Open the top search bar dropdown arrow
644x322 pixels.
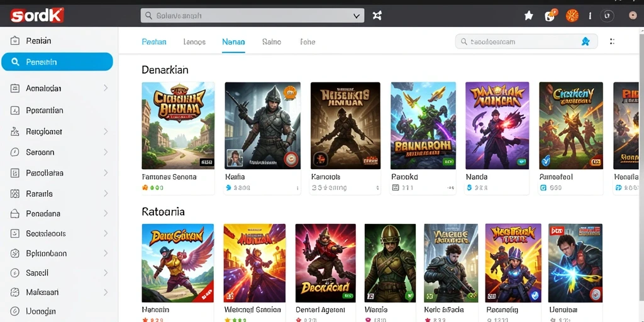356,16
